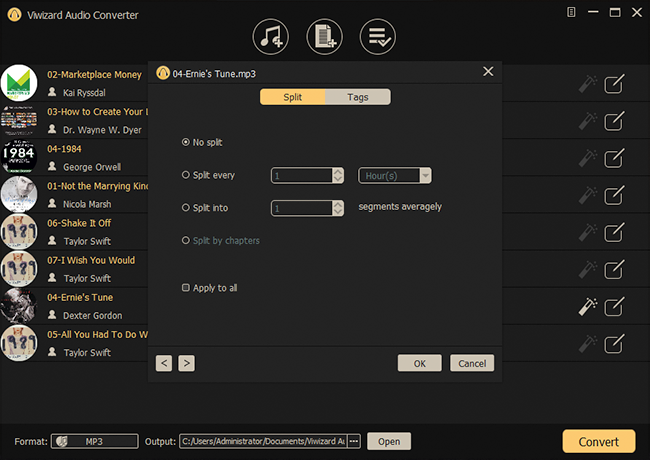This screenshot has height=460, width=650.
Task: Click edit icon for 04-1984 row
Action: [x=614, y=158]
